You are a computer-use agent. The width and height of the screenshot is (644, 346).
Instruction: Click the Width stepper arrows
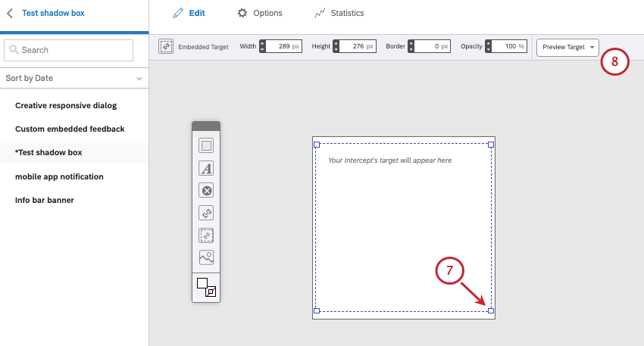263,46
